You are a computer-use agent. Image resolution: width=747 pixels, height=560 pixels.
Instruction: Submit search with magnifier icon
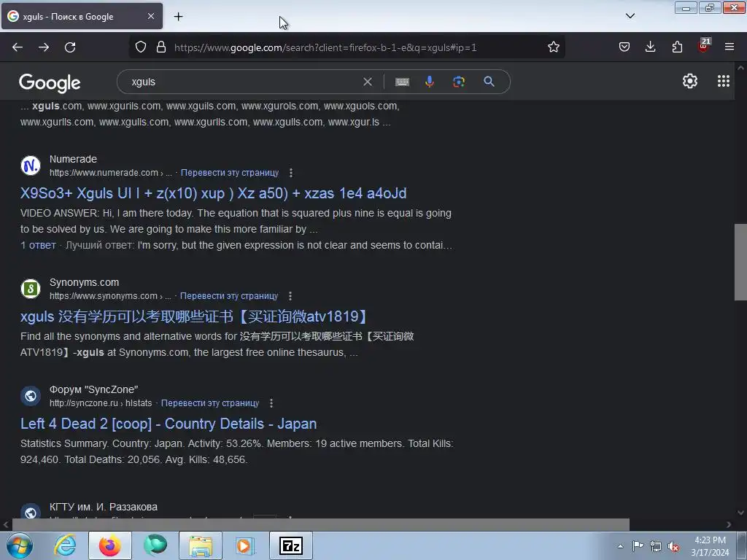(x=489, y=82)
